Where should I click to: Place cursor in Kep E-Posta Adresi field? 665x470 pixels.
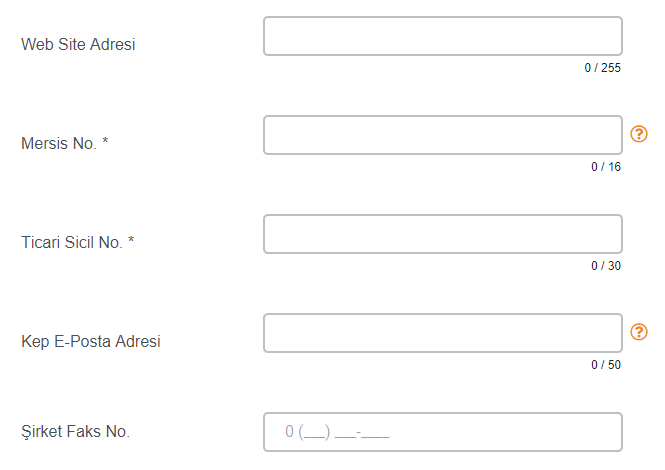442,333
